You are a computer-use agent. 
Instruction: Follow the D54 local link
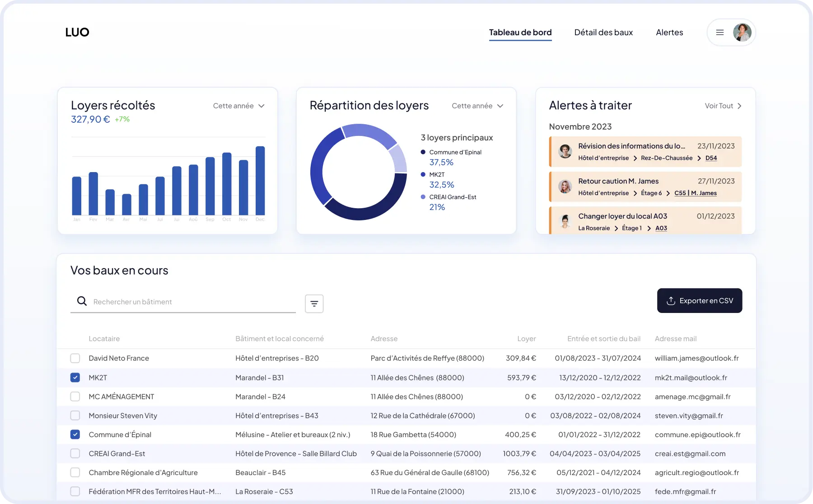(x=711, y=158)
